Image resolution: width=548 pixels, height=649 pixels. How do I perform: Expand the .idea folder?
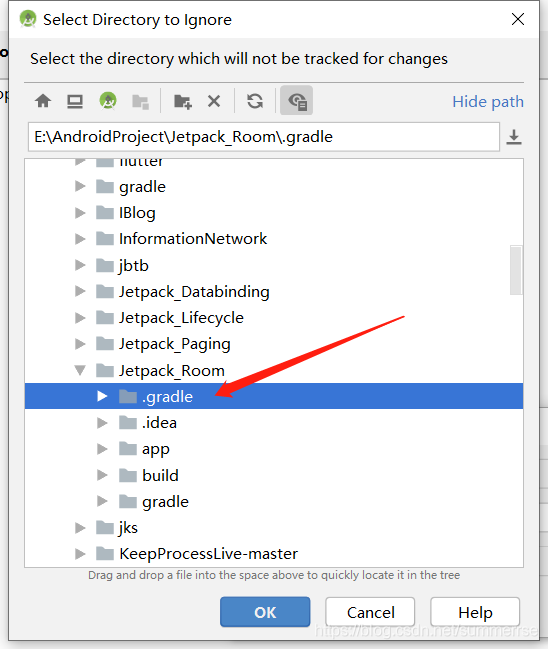(102, 423)
